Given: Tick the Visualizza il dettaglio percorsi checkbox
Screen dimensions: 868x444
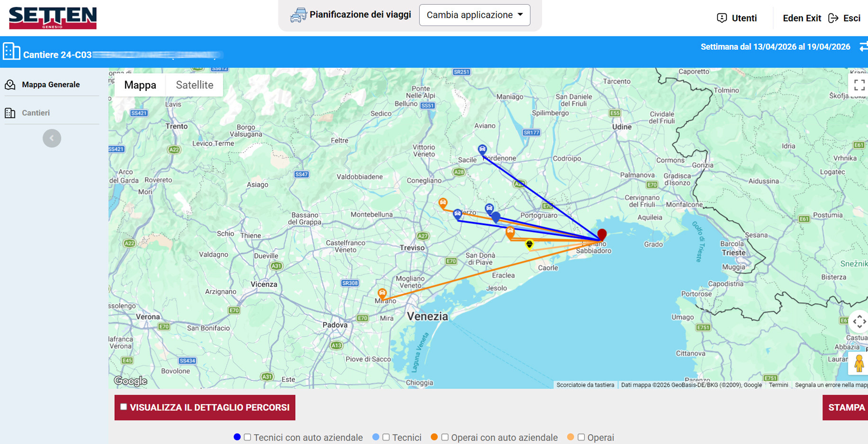Looking at the screenshot, I should coord(124,407).
